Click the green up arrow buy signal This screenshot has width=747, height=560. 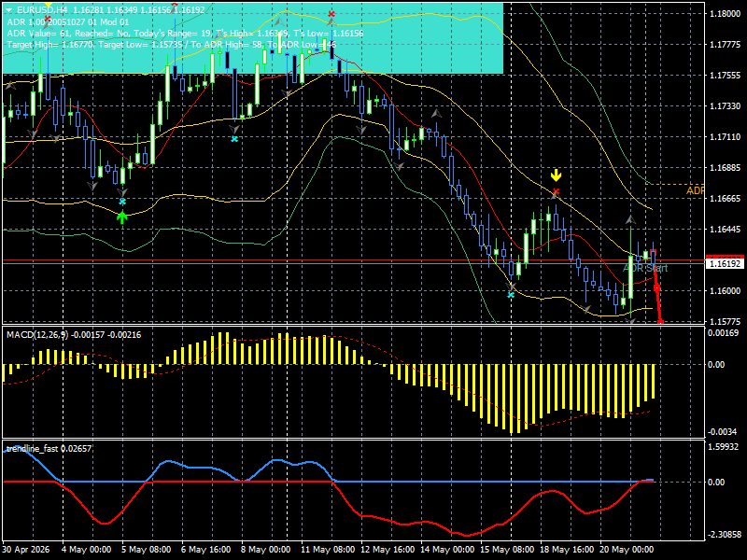(122, 218)
